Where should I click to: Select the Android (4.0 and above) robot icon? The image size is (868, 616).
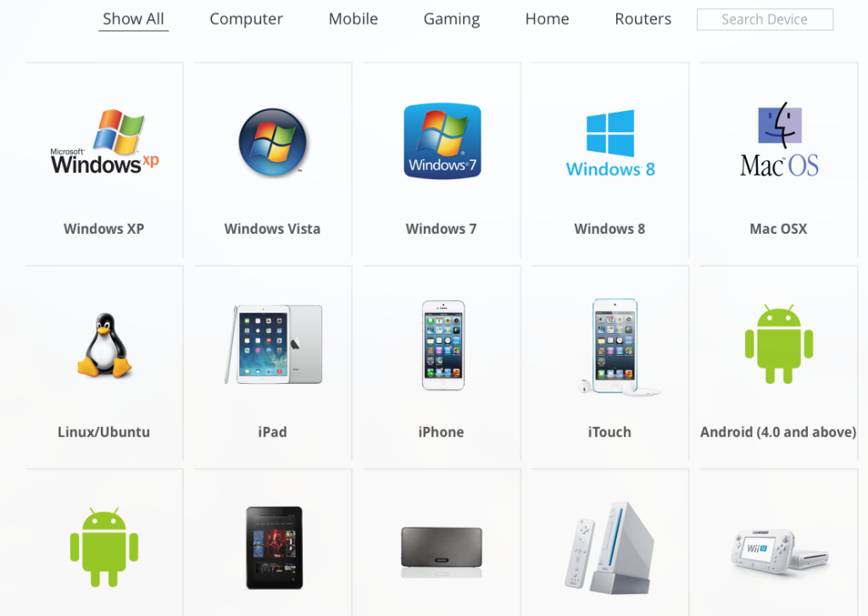779,344
